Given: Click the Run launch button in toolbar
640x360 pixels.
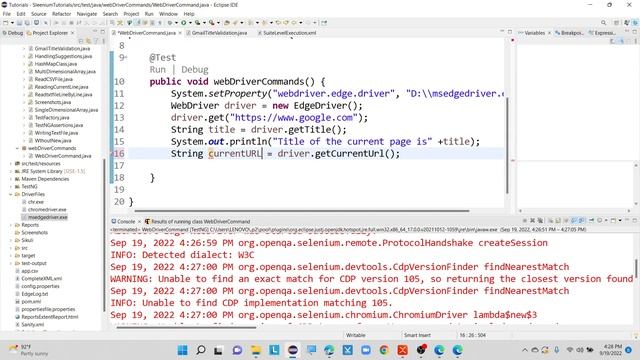Looking at the screenshot, I should coord(184,23).
